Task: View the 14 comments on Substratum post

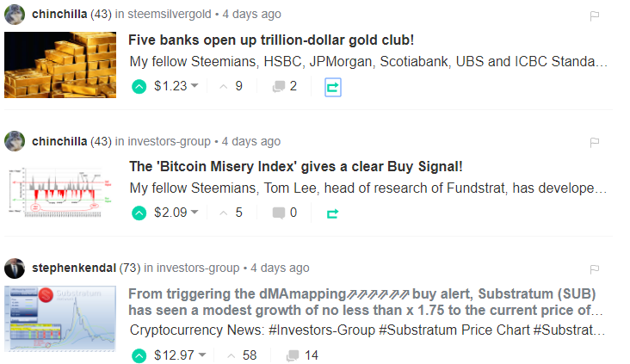Action: (302, 355)
